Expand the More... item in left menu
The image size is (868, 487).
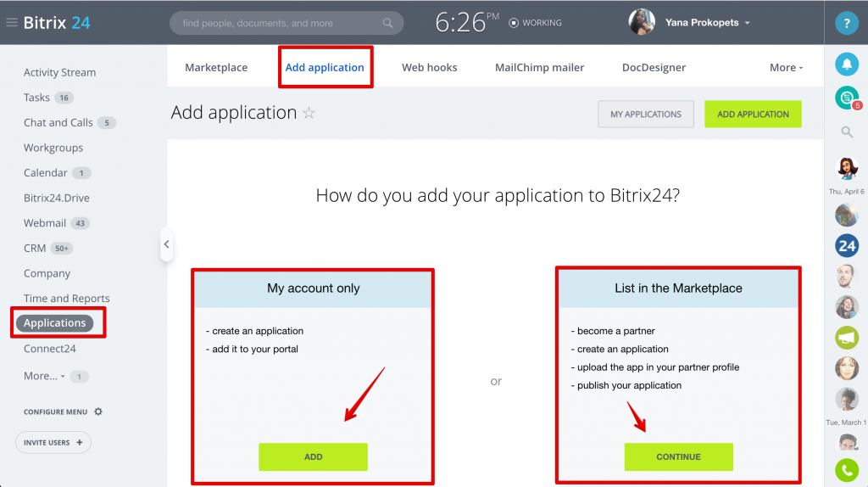[44, 376]
